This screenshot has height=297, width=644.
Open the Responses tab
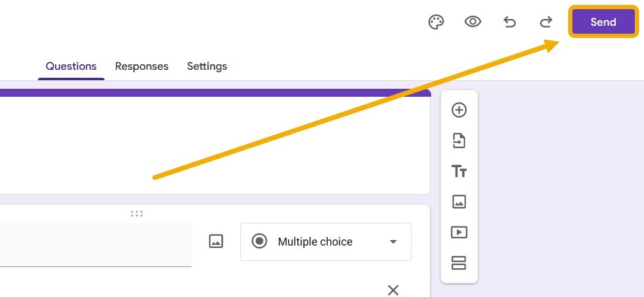coord(141,66)
